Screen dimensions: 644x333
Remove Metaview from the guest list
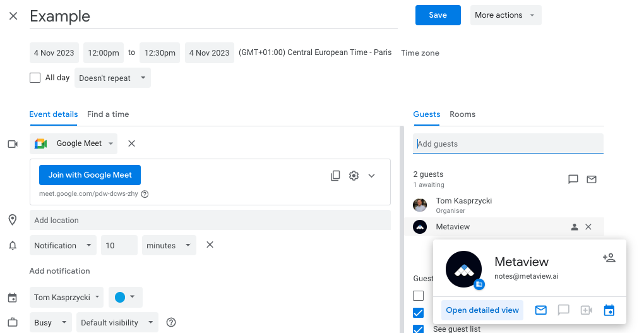(588, 227)
